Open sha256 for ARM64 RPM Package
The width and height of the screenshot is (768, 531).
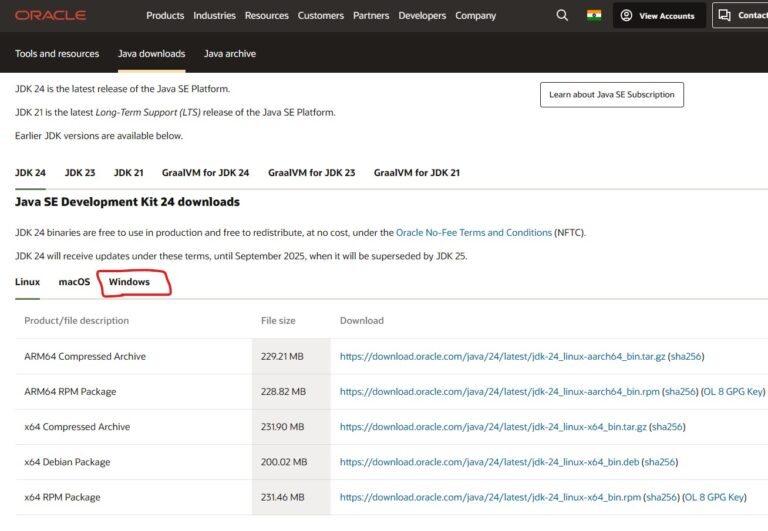pyautogui.click(x=680, y=392)
